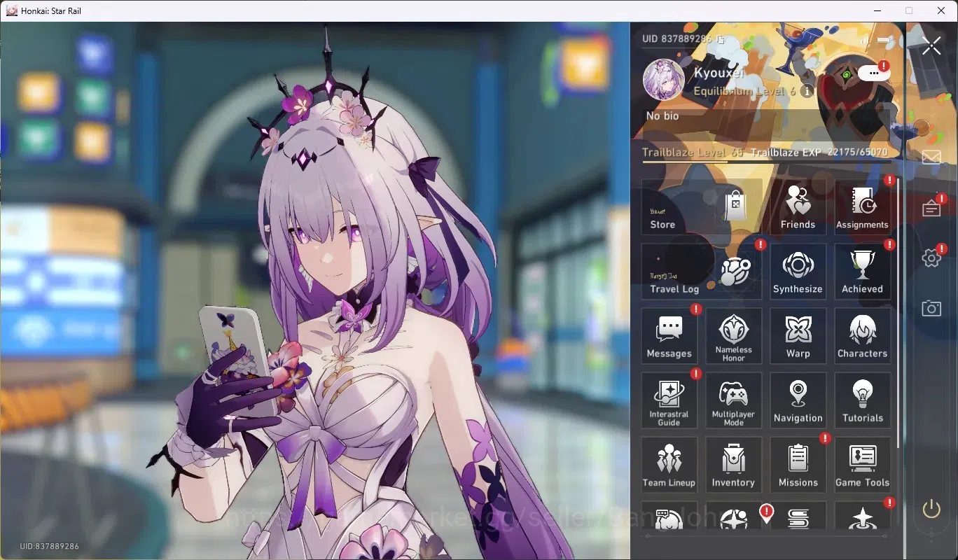Click the Trailblaze Level 65 text
Image resolution: width=958 pixels, height=560 pixels.
pyautogui.click(x=693, y=152)
